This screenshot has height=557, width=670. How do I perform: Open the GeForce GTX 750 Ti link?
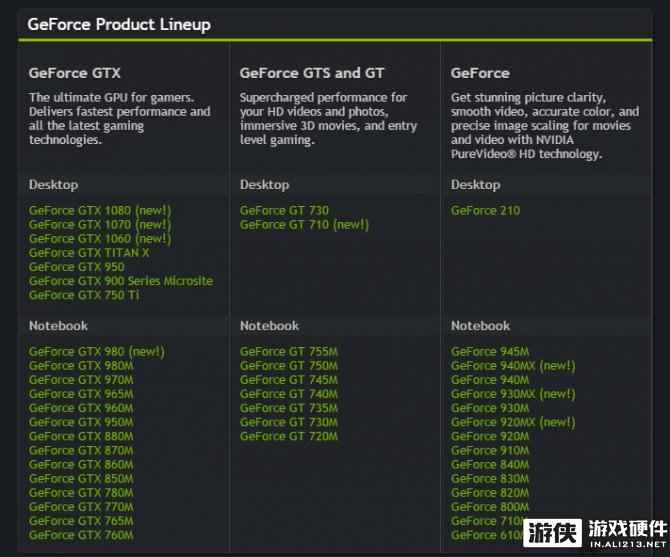pyautogui.click(x=84, y=295)
